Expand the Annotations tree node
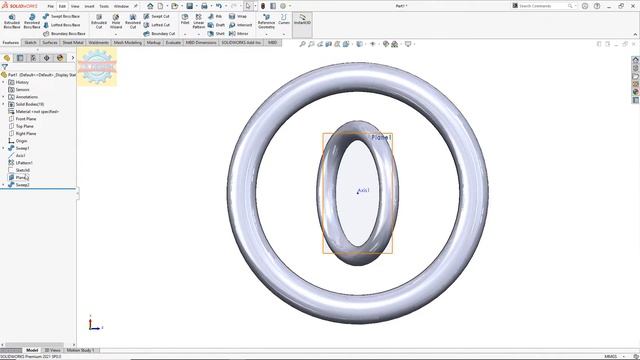 point(4,97)
